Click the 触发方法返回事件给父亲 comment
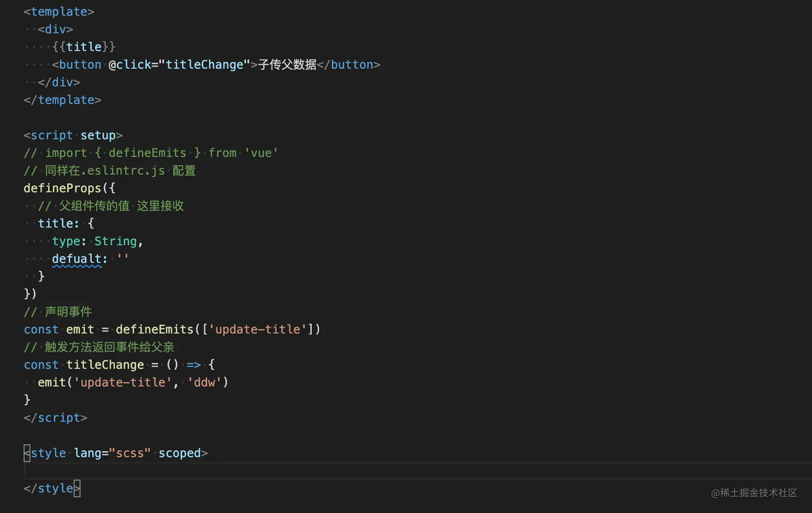 pos(99,347)
